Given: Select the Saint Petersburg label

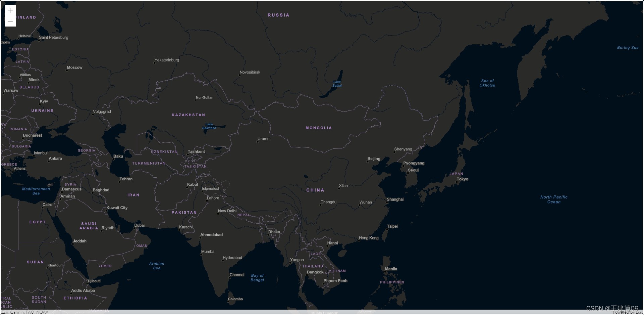Looking at the screenshot, I should [x=54, y=38].
